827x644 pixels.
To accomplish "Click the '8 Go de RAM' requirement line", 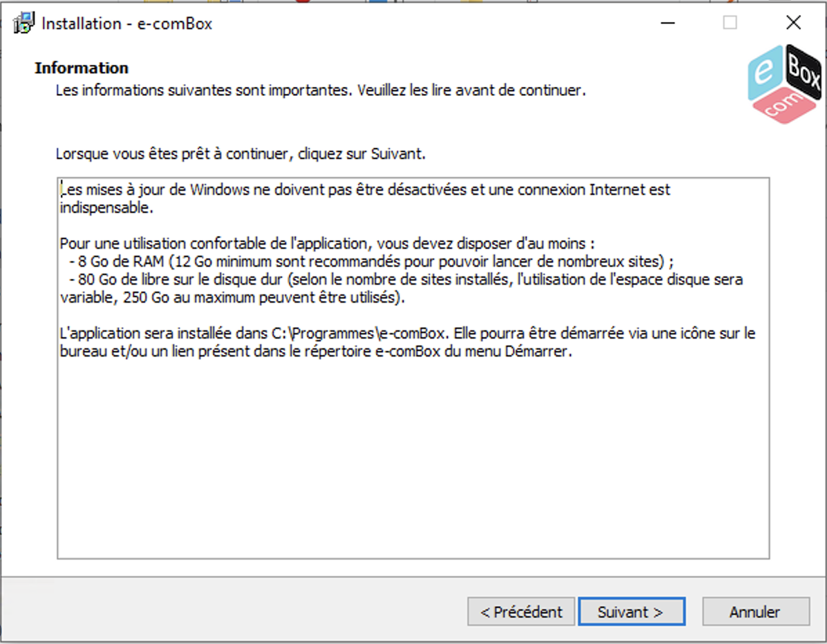I will [x=371, y=261].
